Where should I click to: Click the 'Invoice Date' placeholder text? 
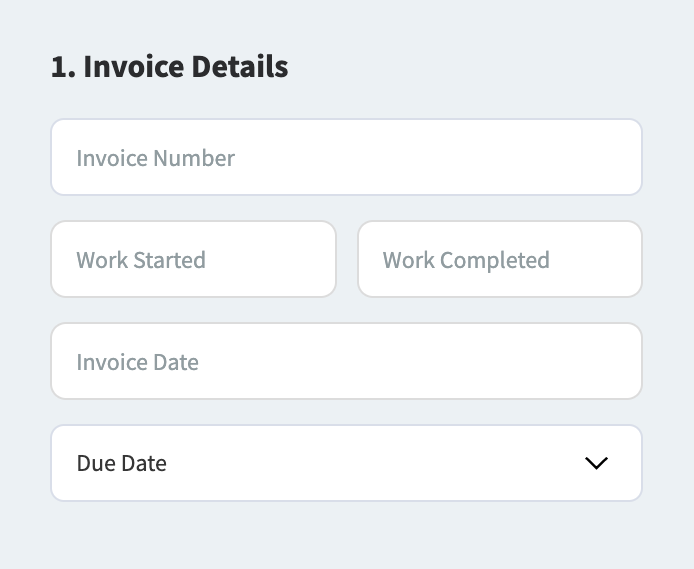(x=137, y=362)
